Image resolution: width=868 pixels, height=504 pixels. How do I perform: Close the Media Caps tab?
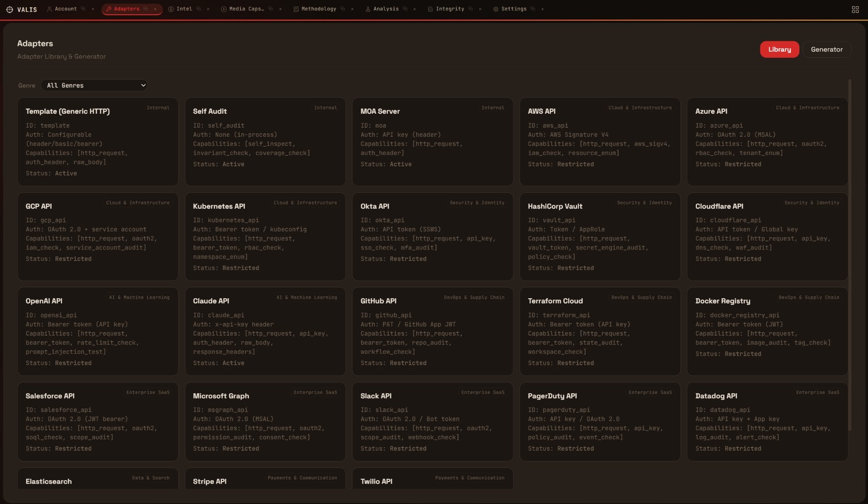[280, 9]
